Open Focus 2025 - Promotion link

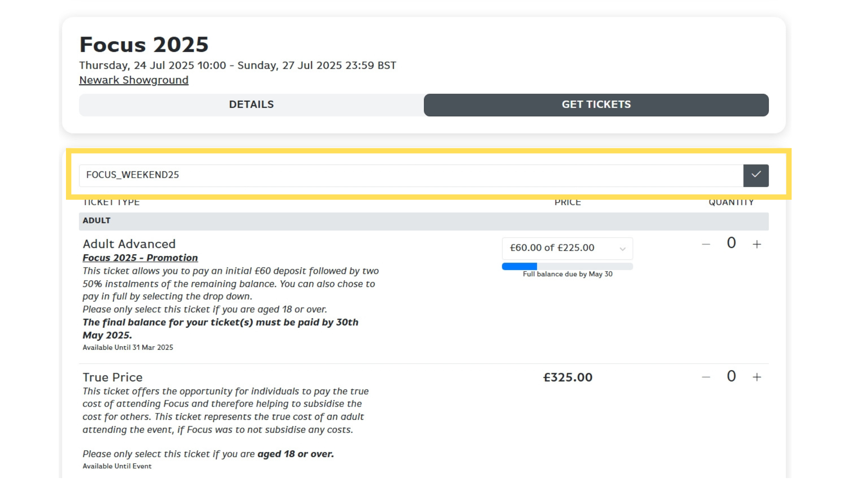pyautogui.click(x=140, y=258)
